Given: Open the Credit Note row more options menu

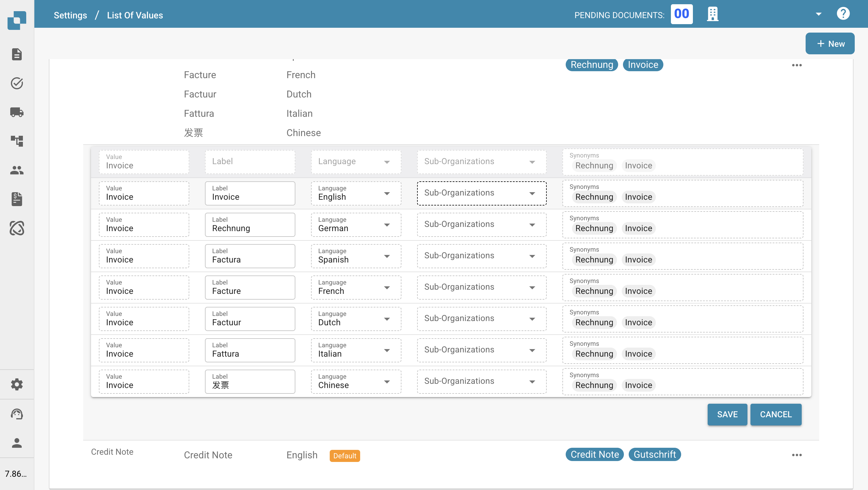Looking at the screenshot, I should click(797, 455).
